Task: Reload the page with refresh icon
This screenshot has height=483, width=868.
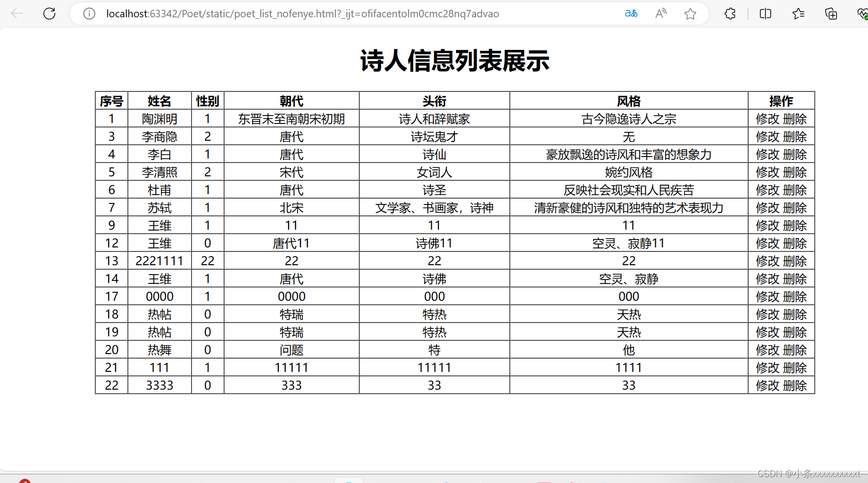Action: point(49,14)
